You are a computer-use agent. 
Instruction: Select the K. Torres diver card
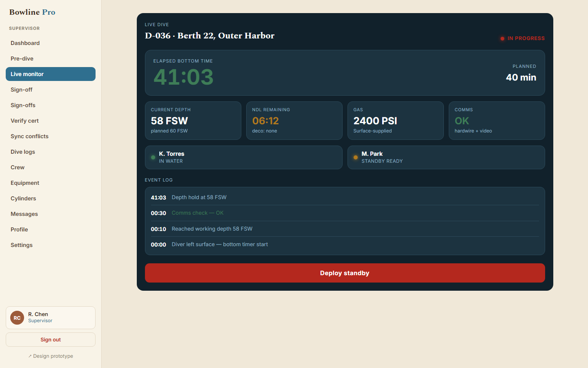[243, 157]
